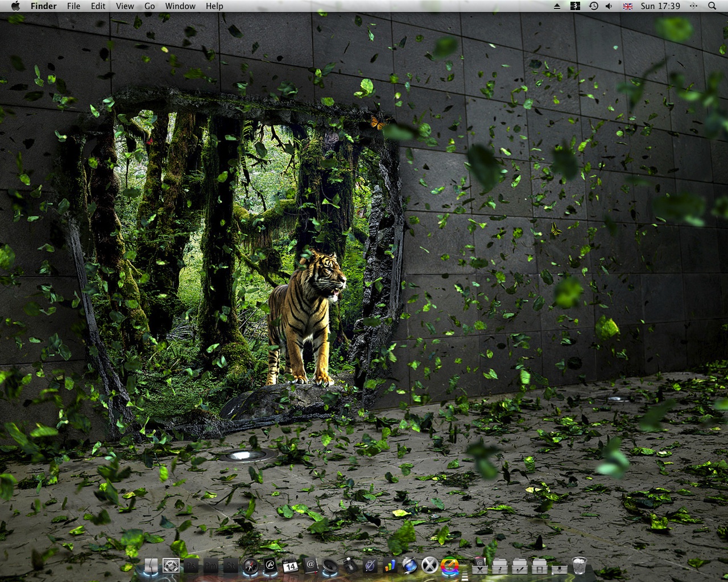Open the rainbow QuickTime dock icon

click(x=450, y=566)
